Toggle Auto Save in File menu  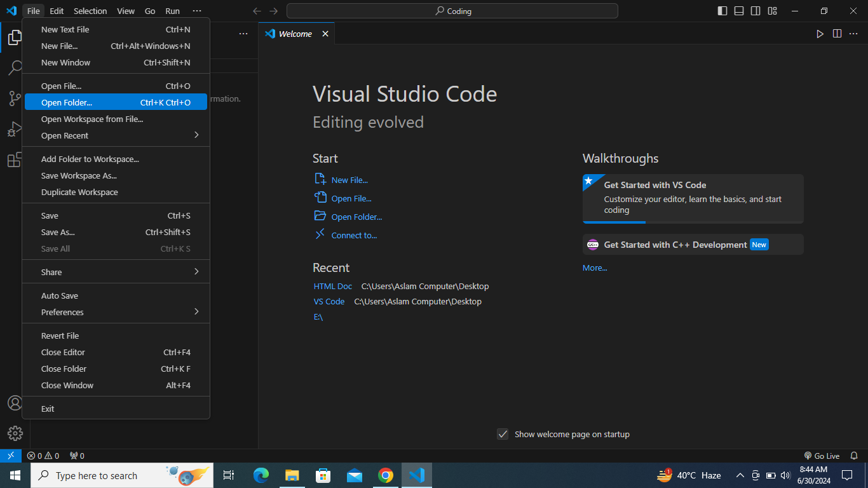click(60, 295)
